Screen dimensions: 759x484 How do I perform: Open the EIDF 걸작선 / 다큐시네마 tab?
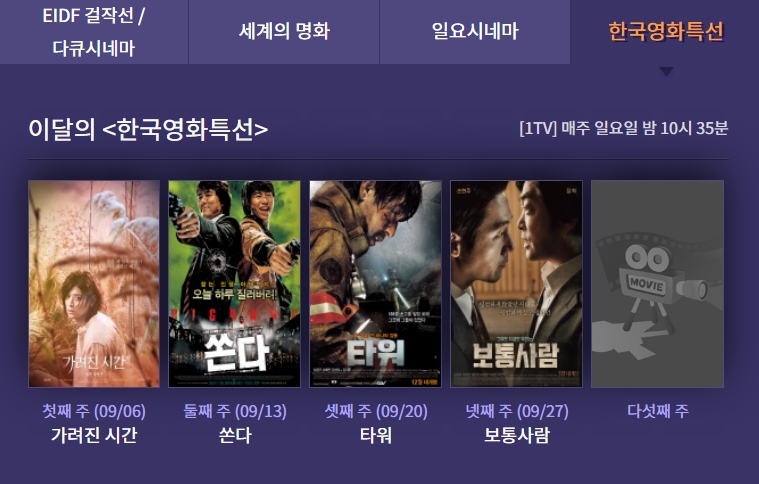pos(94,32)
